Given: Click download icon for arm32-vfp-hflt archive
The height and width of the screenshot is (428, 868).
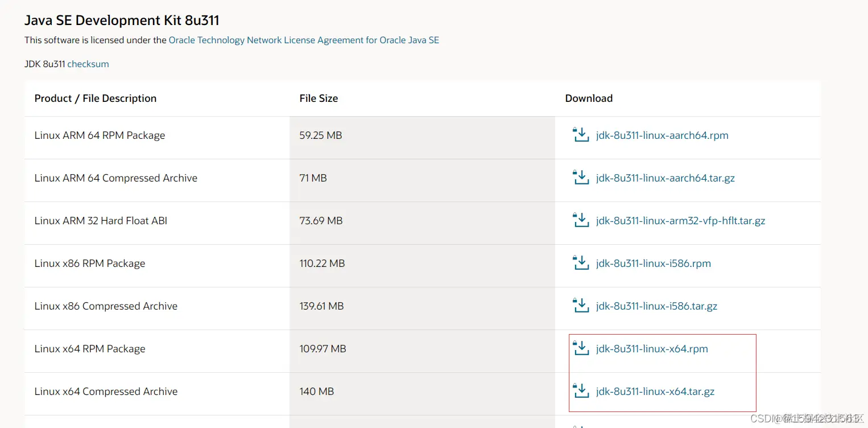Looking at the screenshot, I should coord(580,220).
